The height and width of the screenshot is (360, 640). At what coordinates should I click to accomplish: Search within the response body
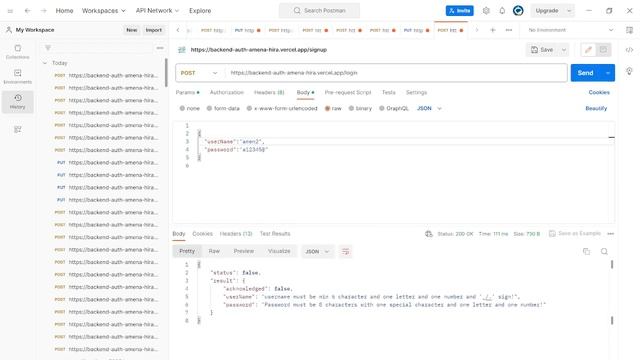[x=604, y=251]
